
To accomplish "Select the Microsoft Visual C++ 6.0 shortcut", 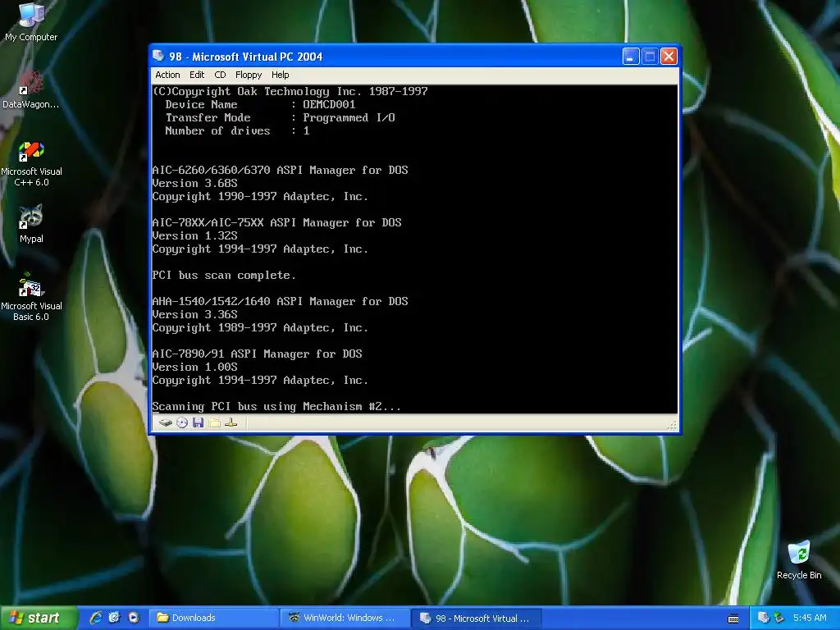I will [31, 163].
